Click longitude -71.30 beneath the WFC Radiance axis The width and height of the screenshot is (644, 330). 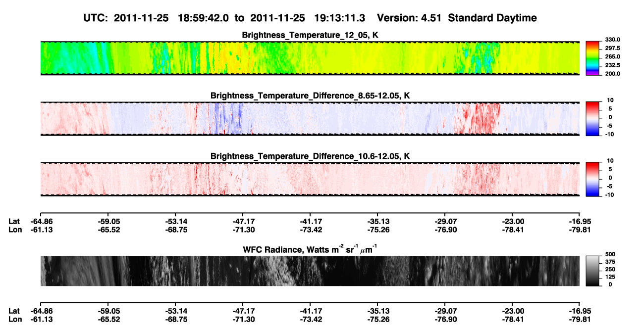point(243,319)
